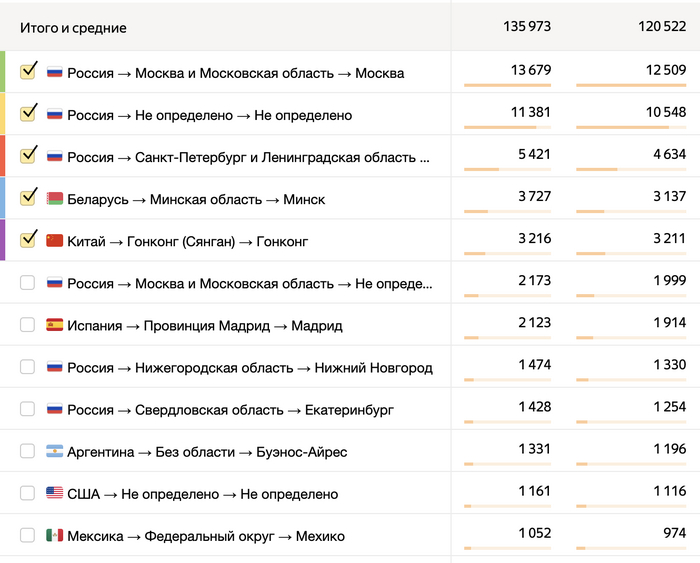
Task: Select the США Не определено row checkbox
Action: click(27, 494)
